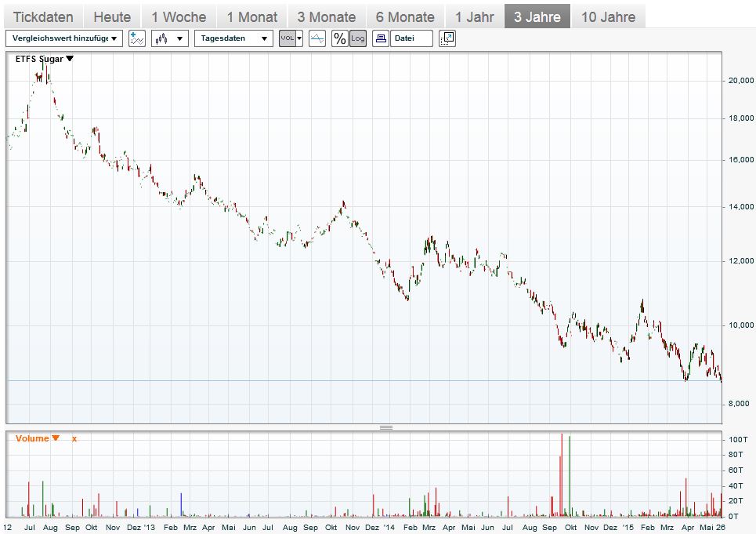Click the 20,000 price axis label
The width and height of the screenshot is (756, 534).
[x=740, y=81]
